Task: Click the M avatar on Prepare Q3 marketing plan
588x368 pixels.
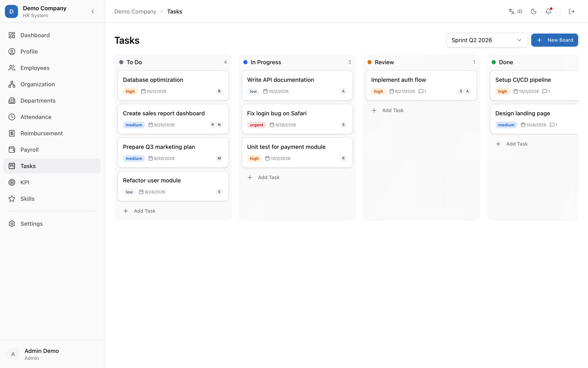Action: pos(219,158)
